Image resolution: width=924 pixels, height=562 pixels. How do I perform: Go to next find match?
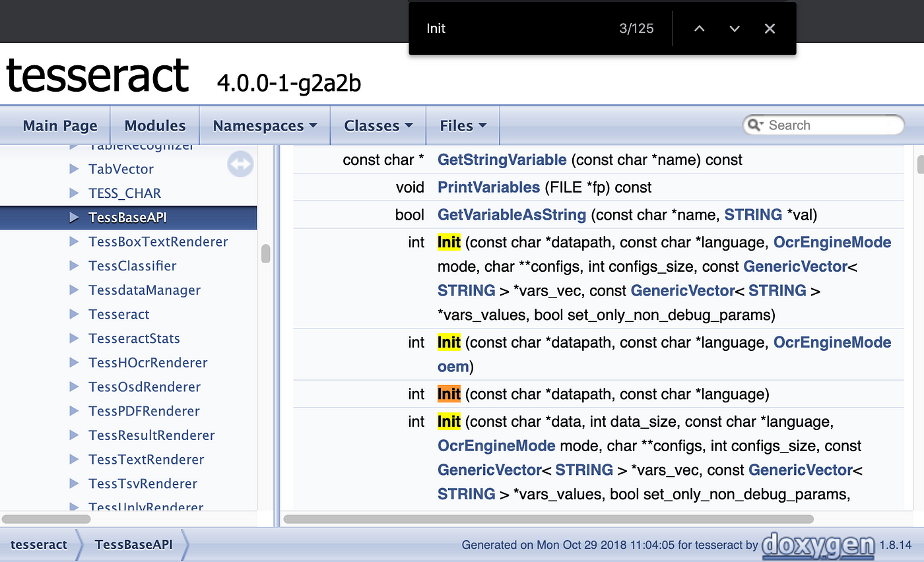coord(735,28)
